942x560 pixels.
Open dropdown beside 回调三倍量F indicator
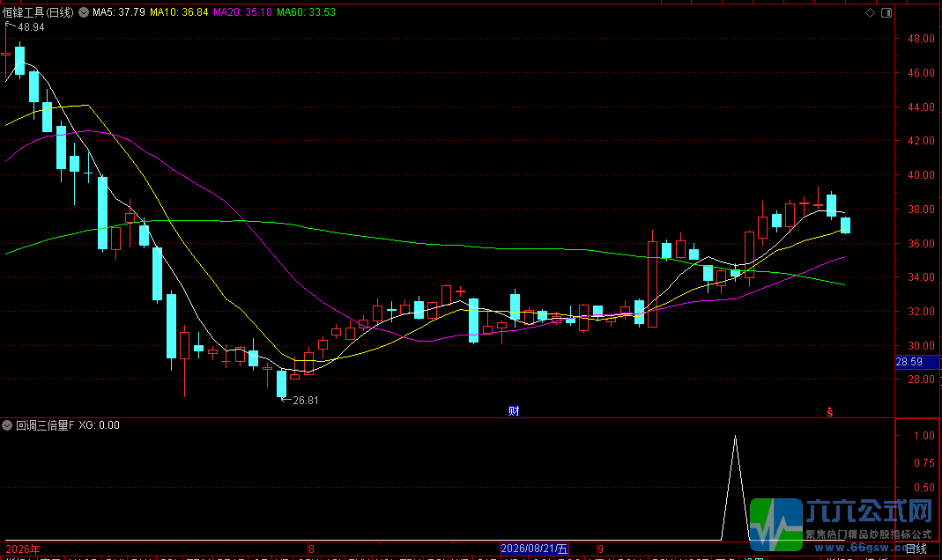7,425
